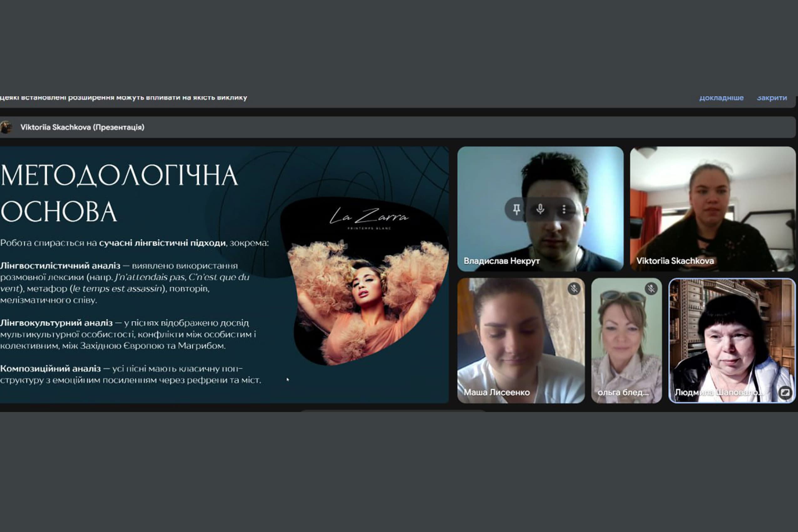Click microphone icon on Владислав Некрут's tile
The width and height of the screenshot is (798, 532).
[540, 209]
